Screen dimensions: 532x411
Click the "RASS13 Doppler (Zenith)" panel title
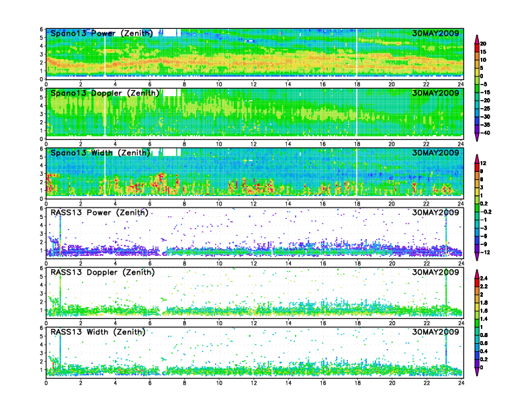[x=103, y=272]
